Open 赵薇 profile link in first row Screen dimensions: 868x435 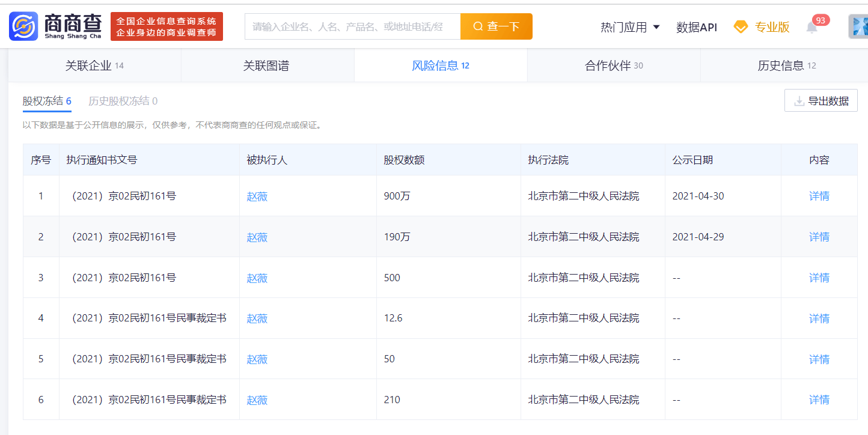click(256, 196)
